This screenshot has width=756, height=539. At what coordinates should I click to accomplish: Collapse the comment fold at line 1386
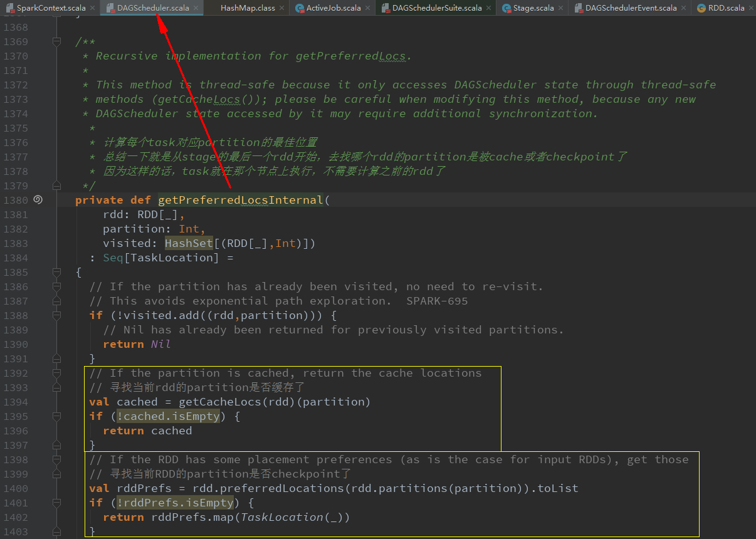[57, 286]
